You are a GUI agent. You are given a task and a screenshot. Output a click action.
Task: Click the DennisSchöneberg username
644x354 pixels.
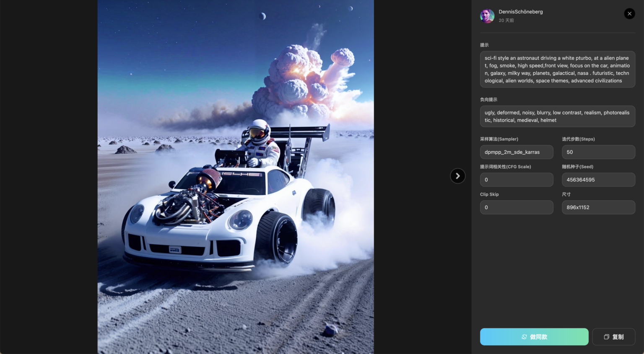520,12
